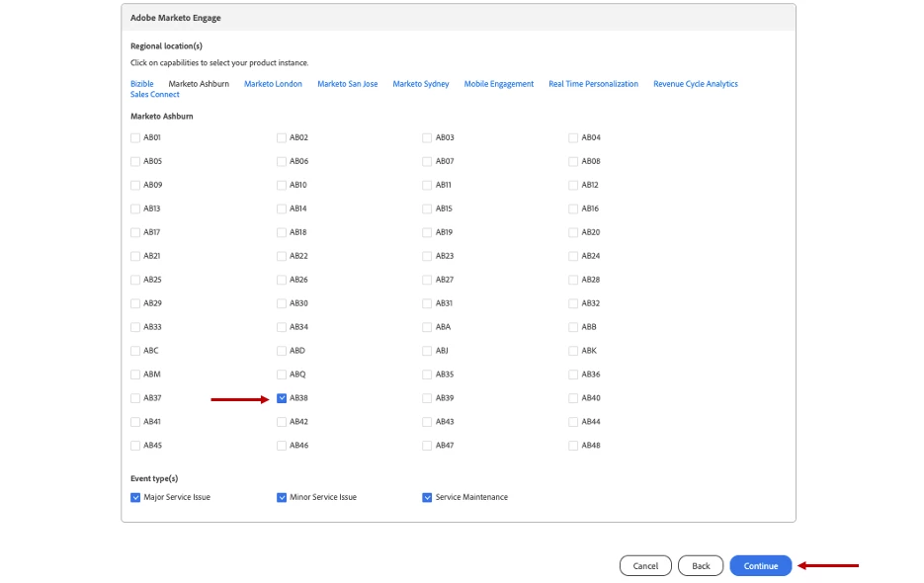Check the AB26 instance
This screenshot has height=583, width=924.
[x=282, y=280]
